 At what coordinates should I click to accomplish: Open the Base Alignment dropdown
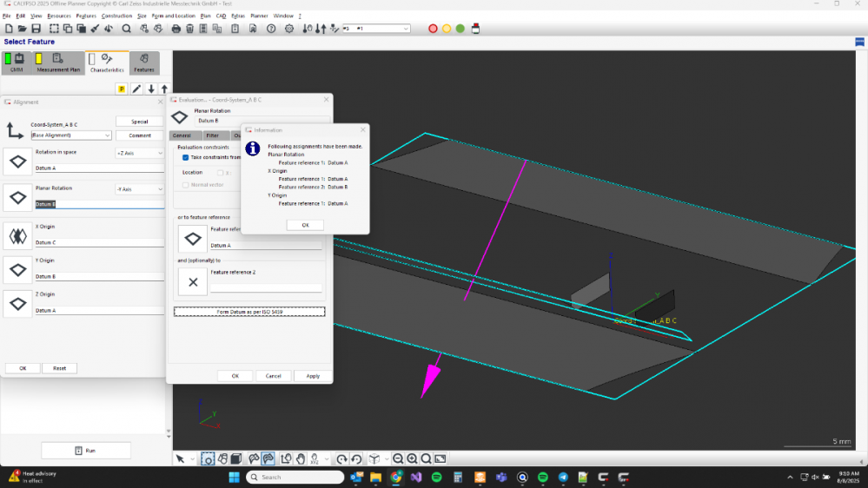click(71, 135)
